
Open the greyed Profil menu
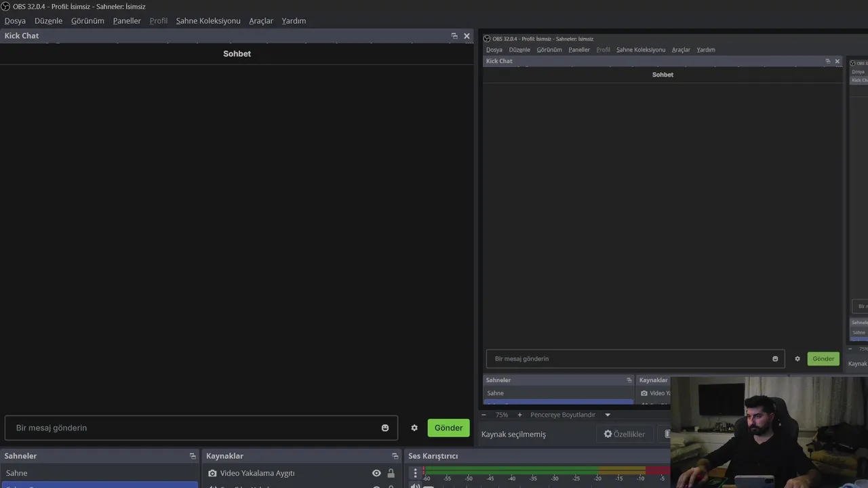coord(159,21)
